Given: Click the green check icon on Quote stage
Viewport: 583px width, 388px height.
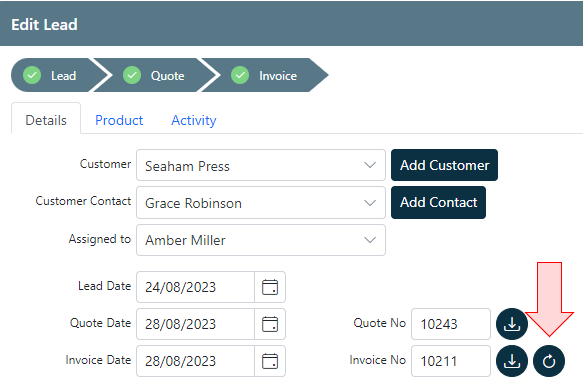Looking at the screenshot, I should [x=132, y=75].
